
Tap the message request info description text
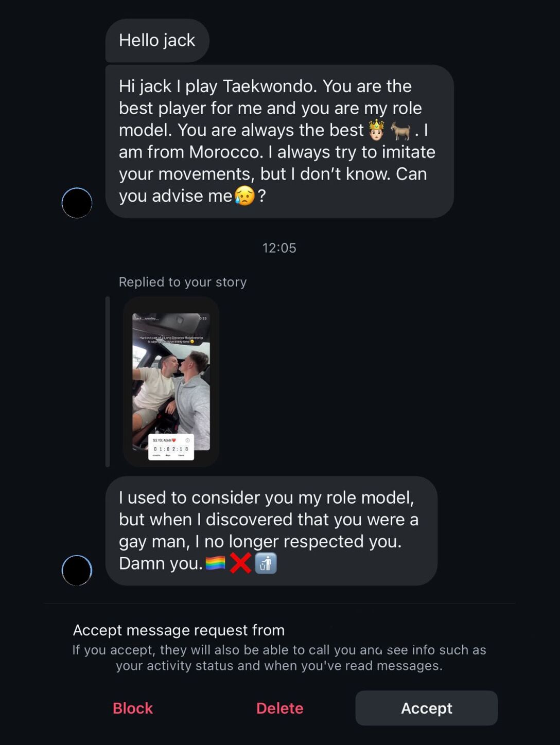point(279,658)
